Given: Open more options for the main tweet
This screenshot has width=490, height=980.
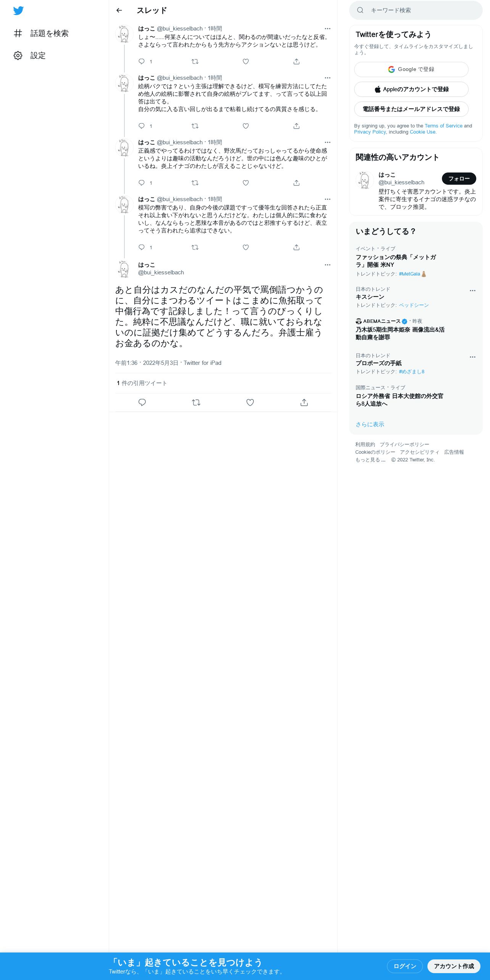Looking at the screenshot, I should click(327, 265).
